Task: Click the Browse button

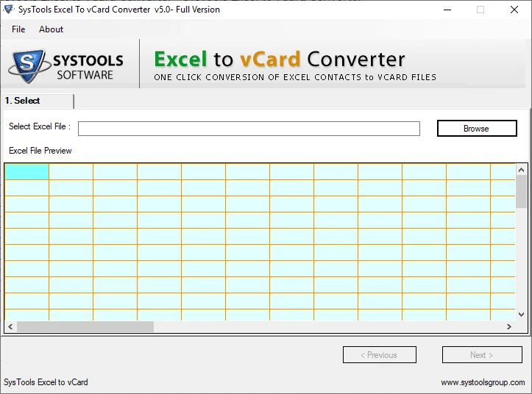Action: (477, 129)
